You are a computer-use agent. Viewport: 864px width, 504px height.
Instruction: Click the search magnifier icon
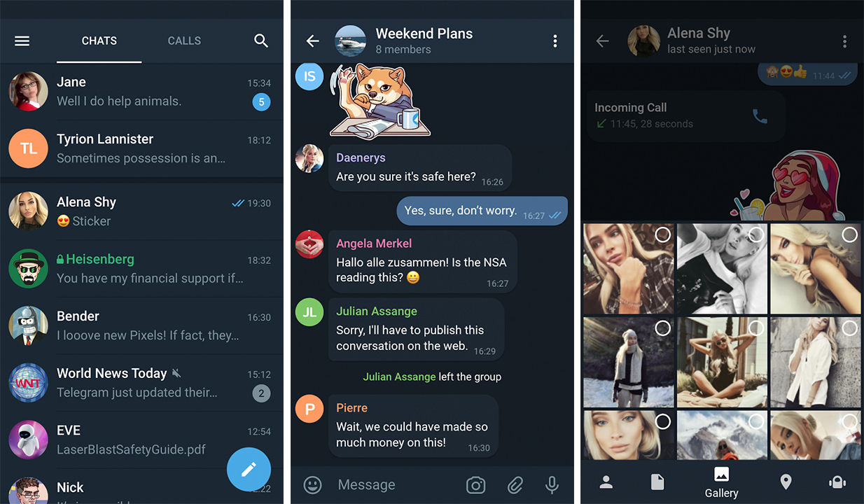tap(261, 41)
